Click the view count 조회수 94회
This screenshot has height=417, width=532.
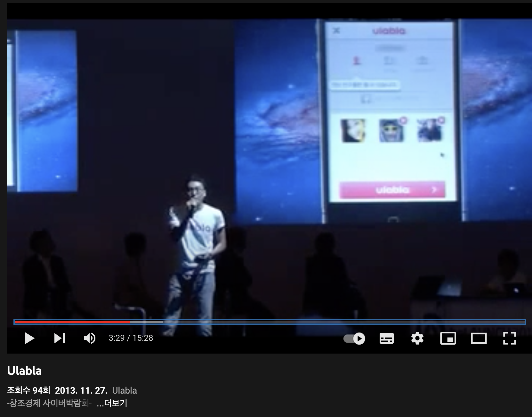pyautogui.click(x=29, y=390)
